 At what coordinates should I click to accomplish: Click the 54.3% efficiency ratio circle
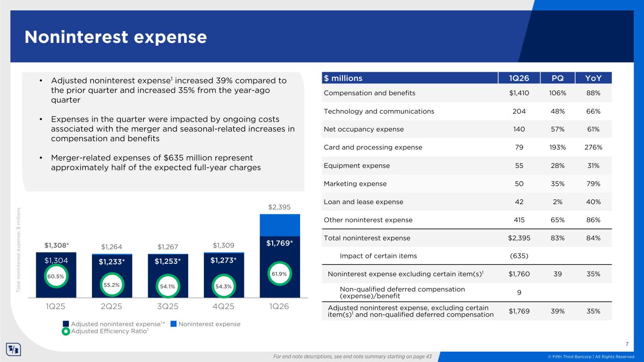[223, 286]
